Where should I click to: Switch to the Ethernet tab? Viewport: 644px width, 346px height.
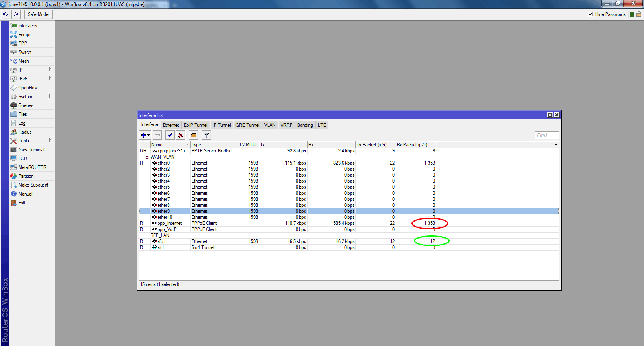(x=171, y=125)
